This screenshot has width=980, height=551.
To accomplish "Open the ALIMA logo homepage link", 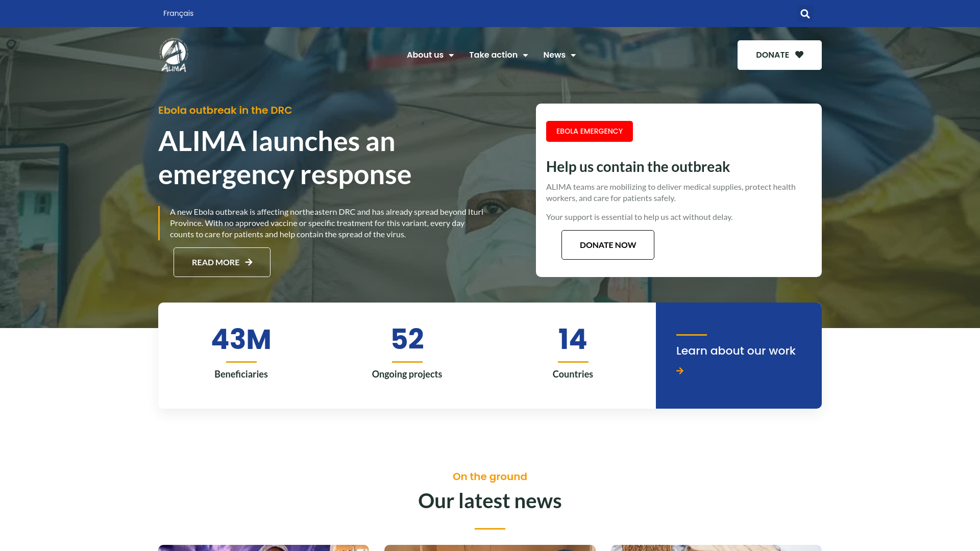I will (174, 55).
